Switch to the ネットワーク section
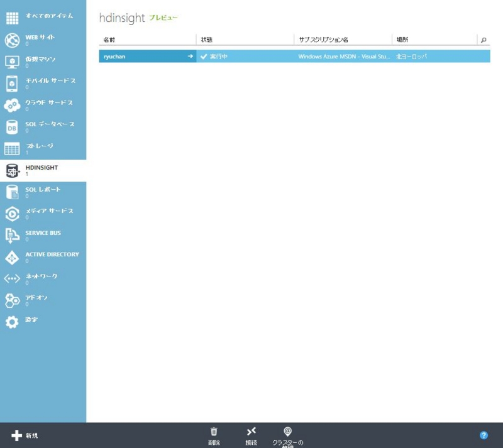 pyautogui.click(x=38, y=278)
